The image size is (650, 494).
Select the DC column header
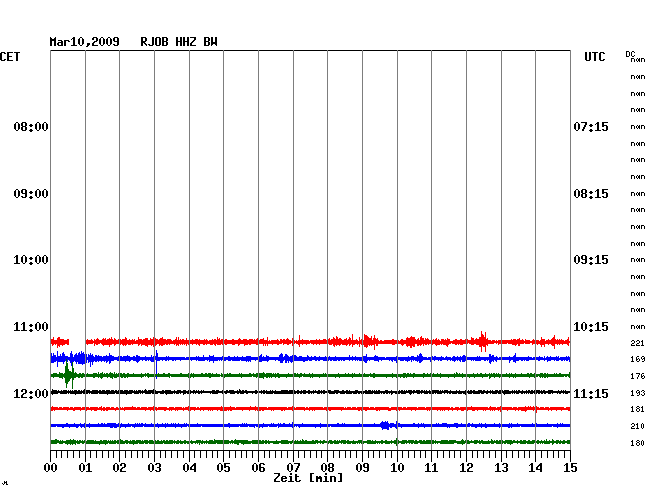click(x=630, y=54)
